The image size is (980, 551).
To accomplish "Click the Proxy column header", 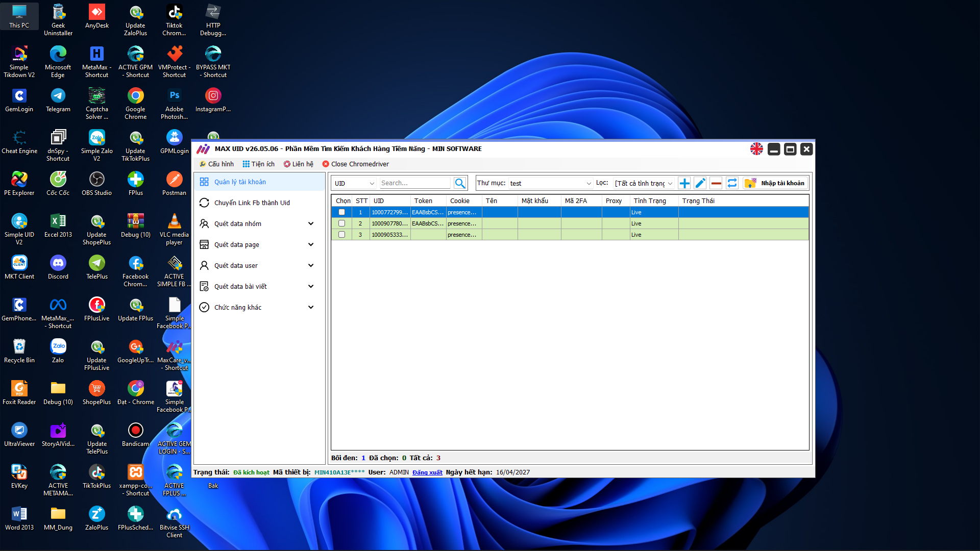I will [x=616, y=201].
